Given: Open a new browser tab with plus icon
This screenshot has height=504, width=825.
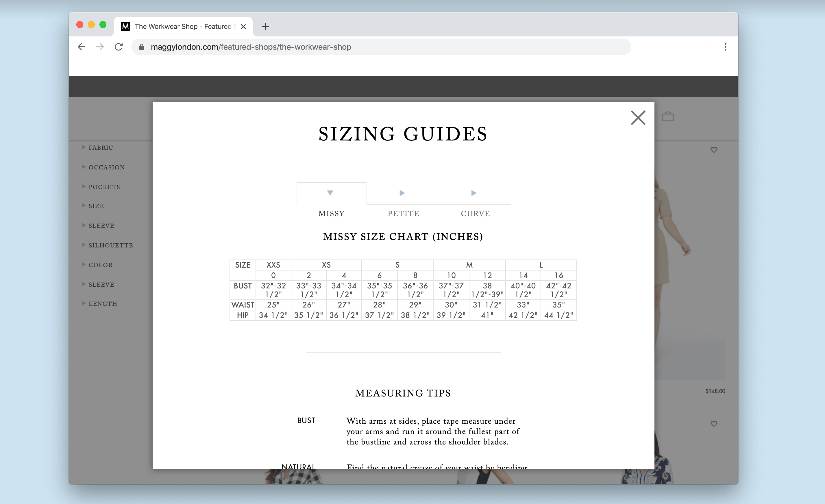Looking at the screenshot, I should (x=265, y=26).
